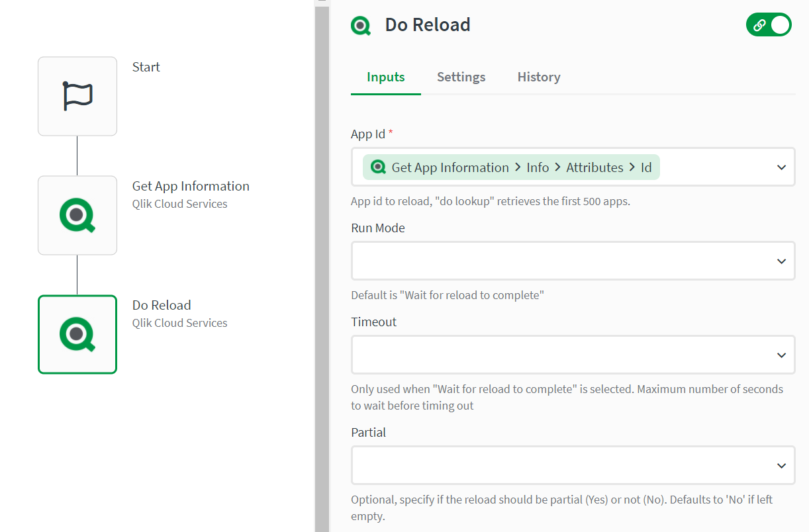Select the Inputs tab

pos(385,77)
